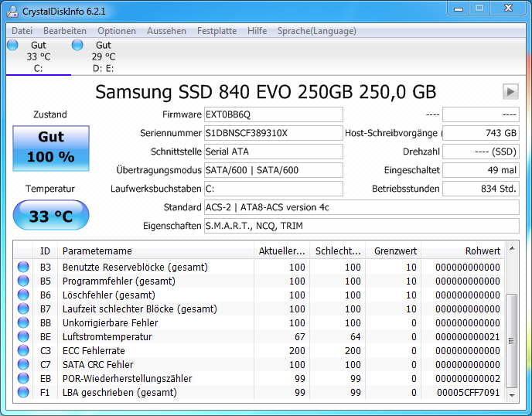
Task: Open the Datei menu
Action: (x=22, y=31)
